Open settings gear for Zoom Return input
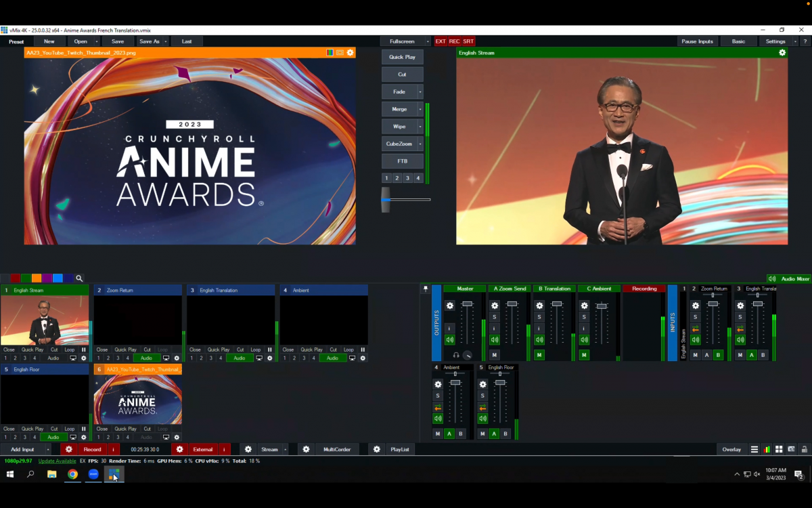 click(177, 358)
